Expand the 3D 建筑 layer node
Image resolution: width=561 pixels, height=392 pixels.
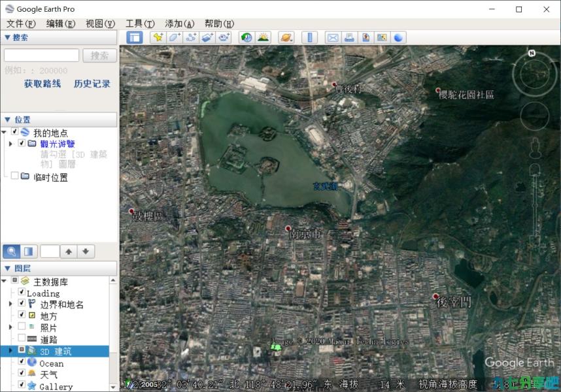coord(10,350)
